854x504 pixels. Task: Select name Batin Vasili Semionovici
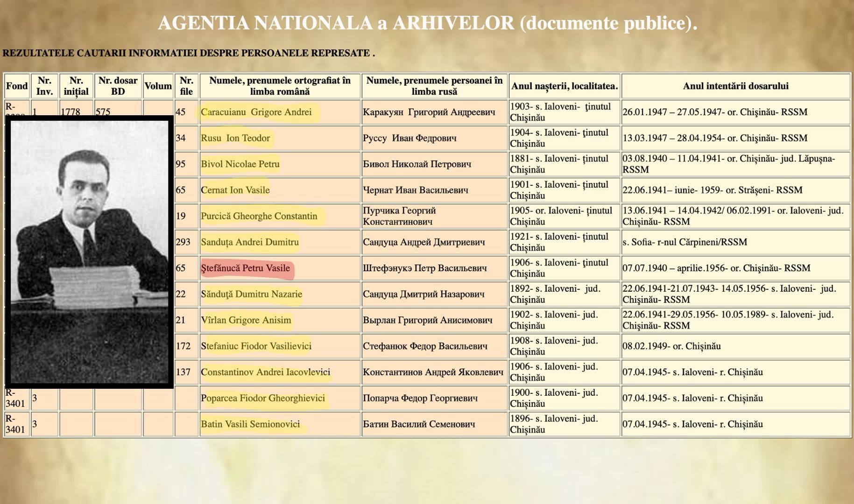click(x=250, y=424)
